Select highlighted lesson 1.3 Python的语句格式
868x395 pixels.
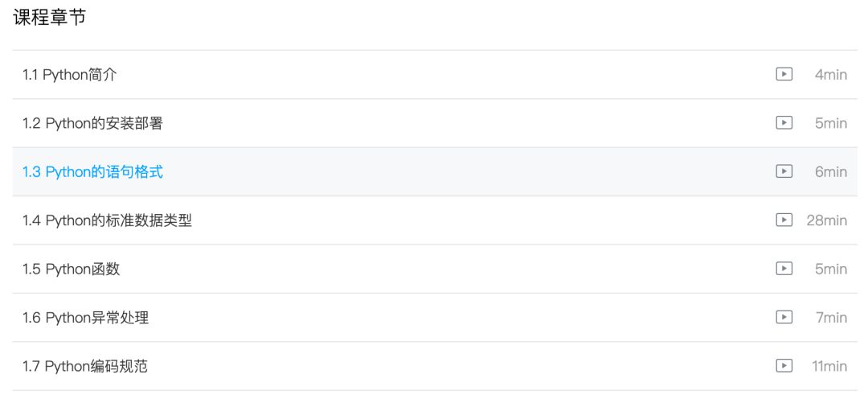point(93,171)
